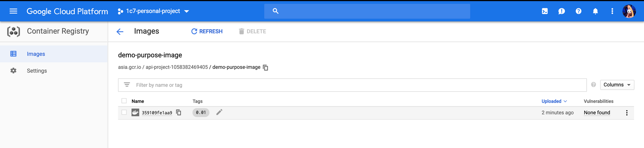
Task: Open Settings in the sidebar
Action: (x=37, y=71)
